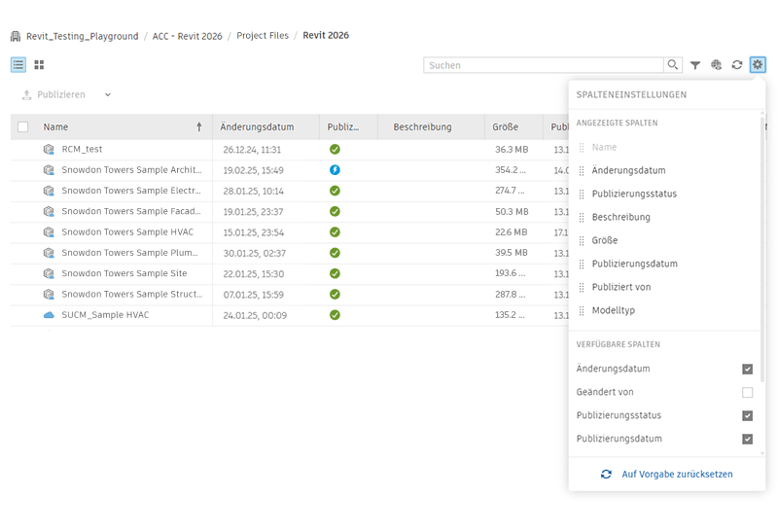Reset columns with Auf Vorgabe zurücksetzen
778x532 pixels.
[x=677, y=475]
